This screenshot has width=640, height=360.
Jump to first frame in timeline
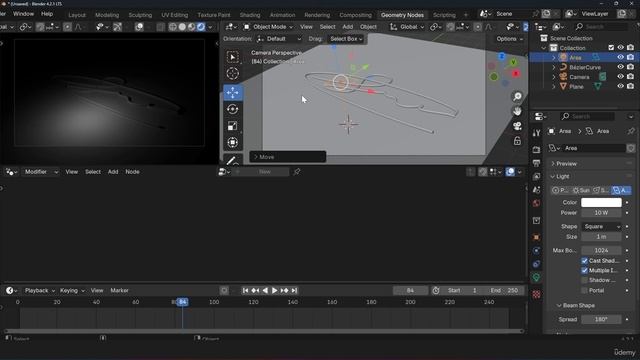(x=245, y=290)
